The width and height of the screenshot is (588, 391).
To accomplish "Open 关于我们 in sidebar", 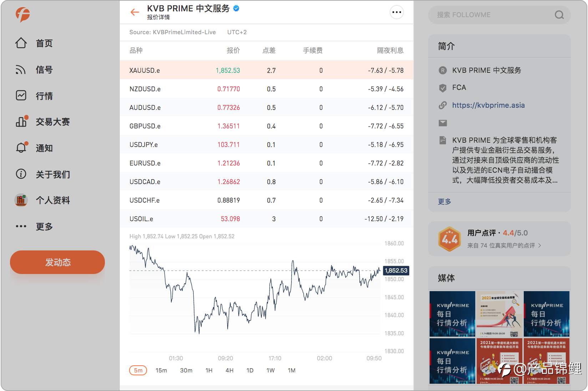I will click(53, 174).
